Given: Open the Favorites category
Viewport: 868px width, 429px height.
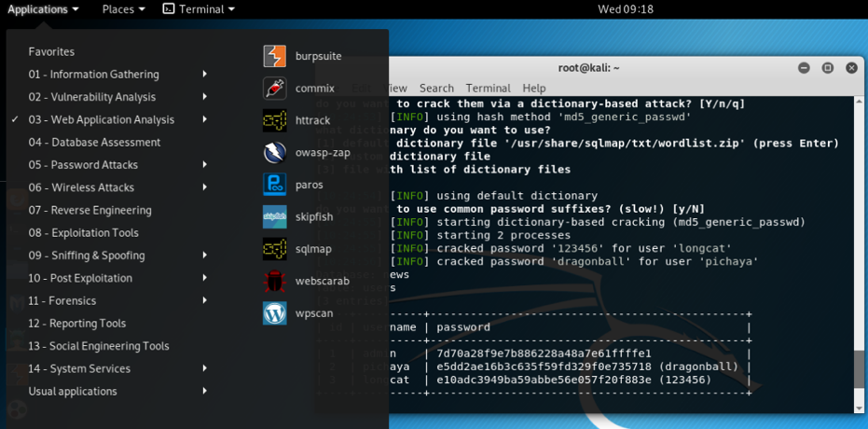Looking at the screenshot, I should (x=51, y=51).
